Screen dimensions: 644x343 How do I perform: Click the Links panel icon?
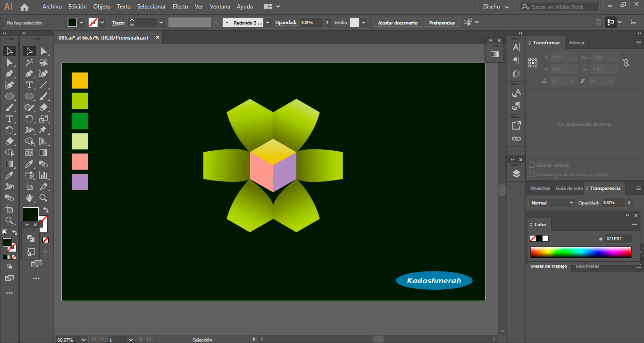516,139
